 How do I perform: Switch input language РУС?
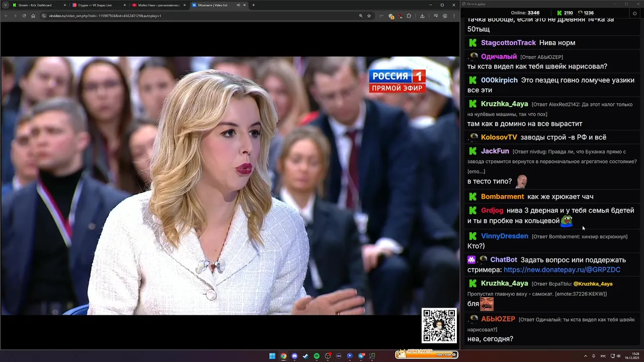coord(603,356)
